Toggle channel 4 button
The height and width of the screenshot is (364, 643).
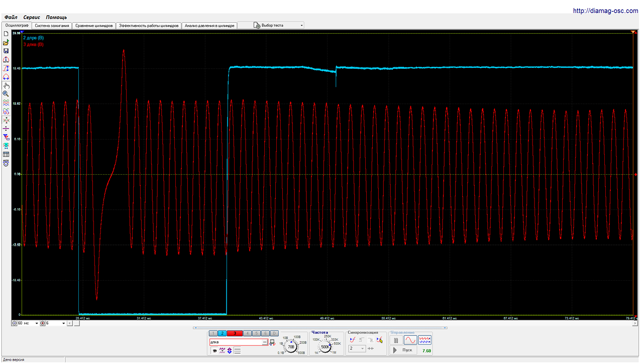[x=247, y=333]
